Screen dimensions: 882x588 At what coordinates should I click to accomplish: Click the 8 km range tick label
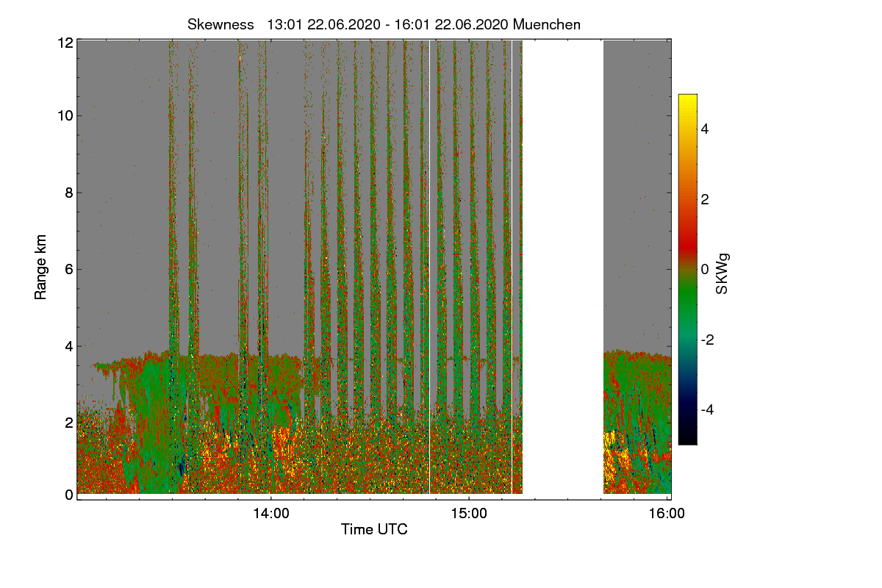(69, 193)
